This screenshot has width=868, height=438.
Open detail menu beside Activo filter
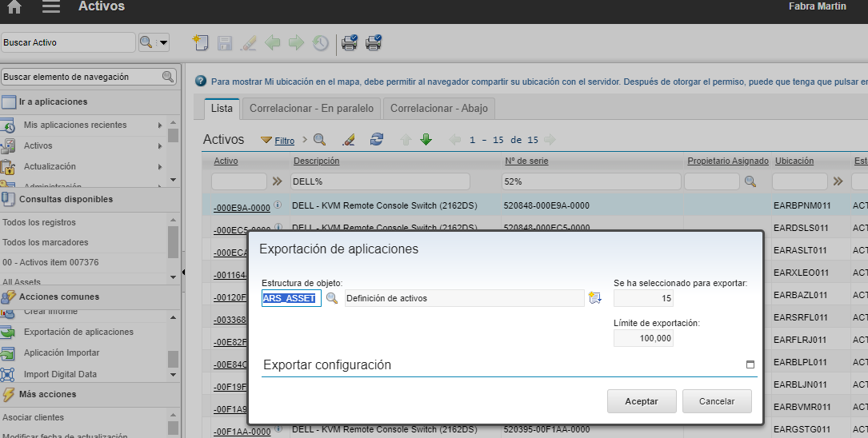point(278,181)
